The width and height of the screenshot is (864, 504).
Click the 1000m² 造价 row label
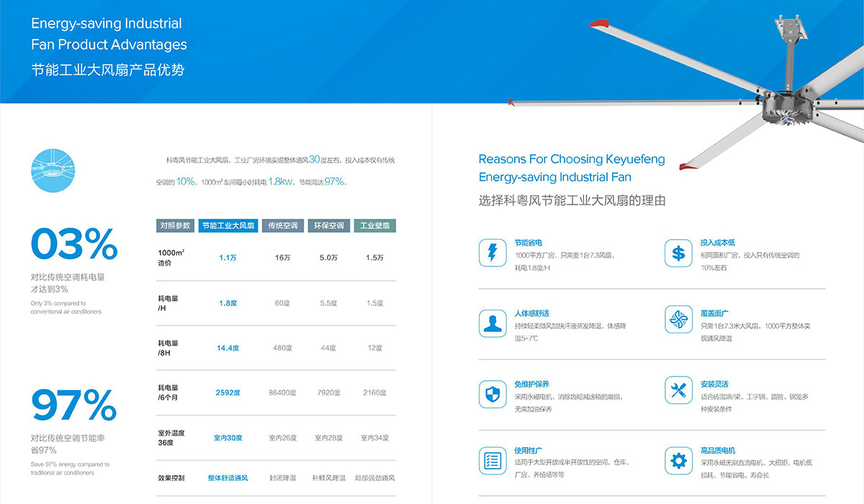tap(172, 258)
